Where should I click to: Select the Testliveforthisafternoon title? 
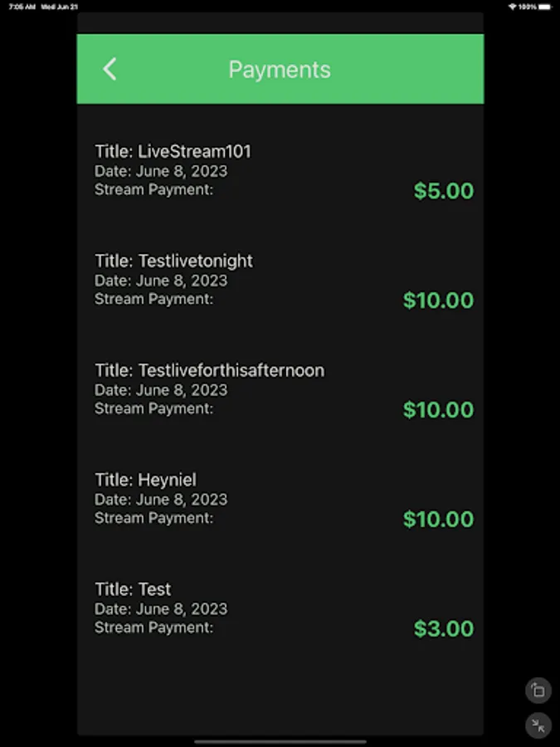coord(210,370)
